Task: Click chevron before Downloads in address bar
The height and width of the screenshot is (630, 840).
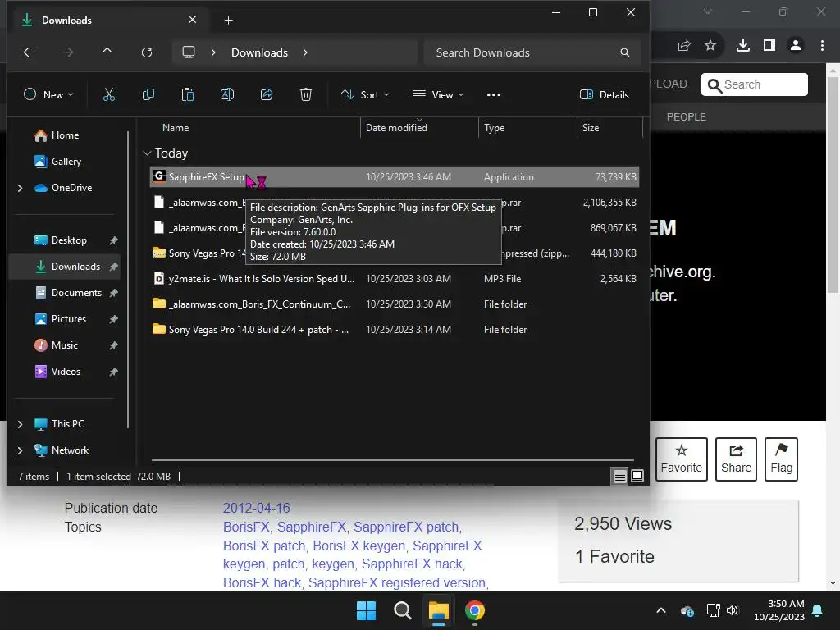Action: tap(213, 52)
